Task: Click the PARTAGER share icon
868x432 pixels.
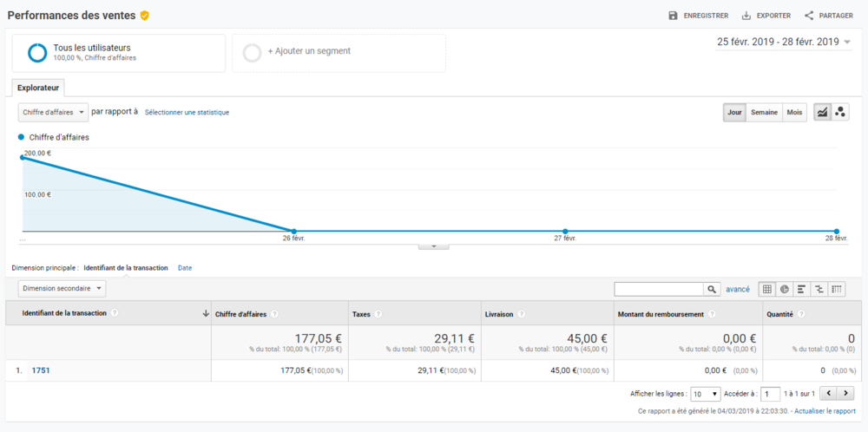Action: tap(809, 16)
